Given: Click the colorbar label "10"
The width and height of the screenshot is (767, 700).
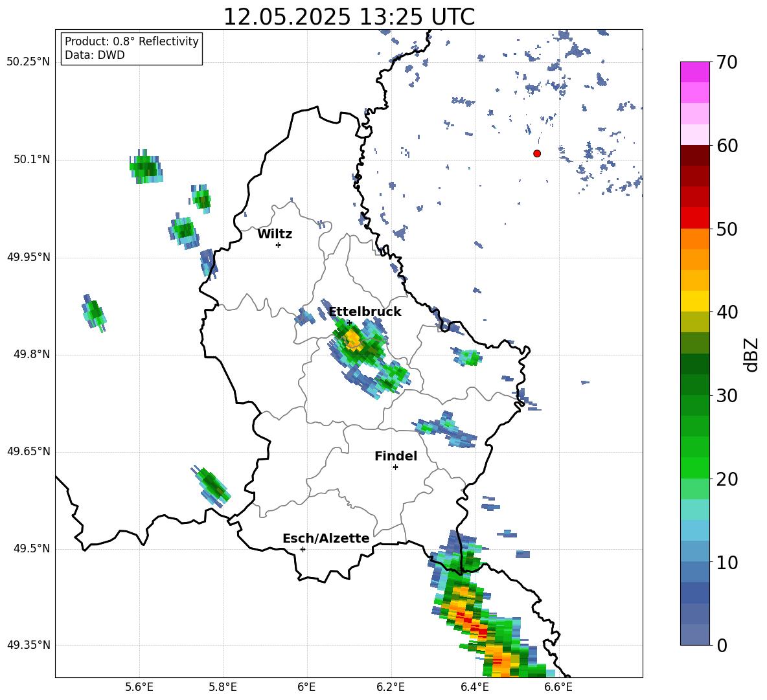Looking at the screenshot, I should click(727, 562).
